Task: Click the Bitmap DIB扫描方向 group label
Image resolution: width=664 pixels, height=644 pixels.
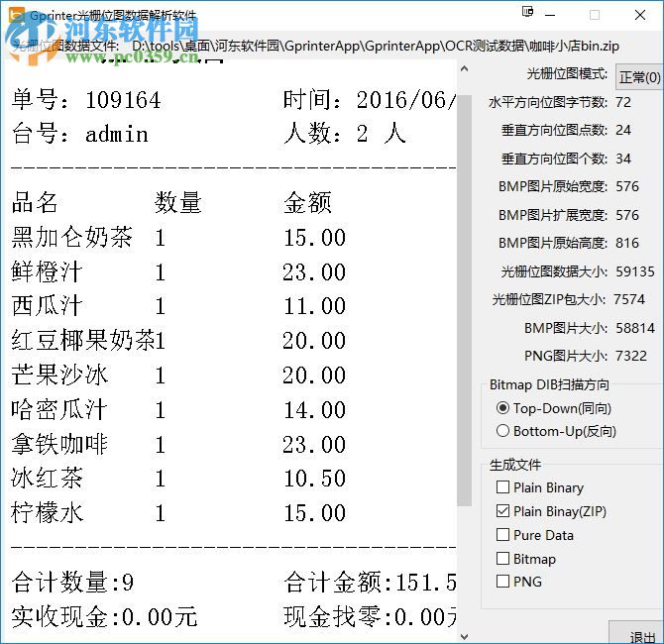Action: point(549,384)
